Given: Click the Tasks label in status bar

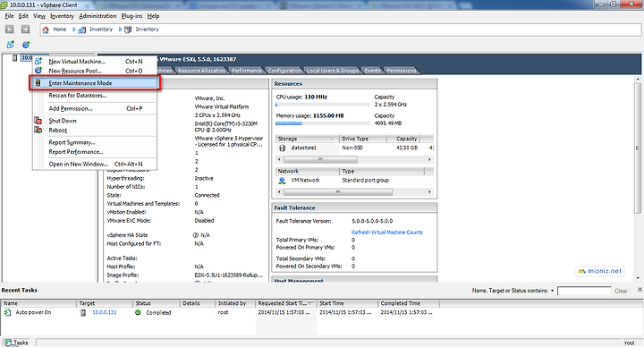Looking at the screenshot, I should pos(21,343).
